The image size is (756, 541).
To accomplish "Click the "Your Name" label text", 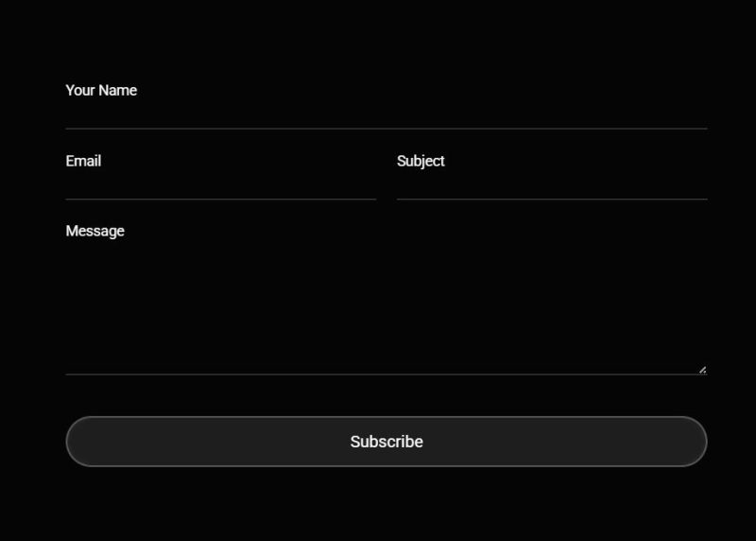I will coord(101,91).
